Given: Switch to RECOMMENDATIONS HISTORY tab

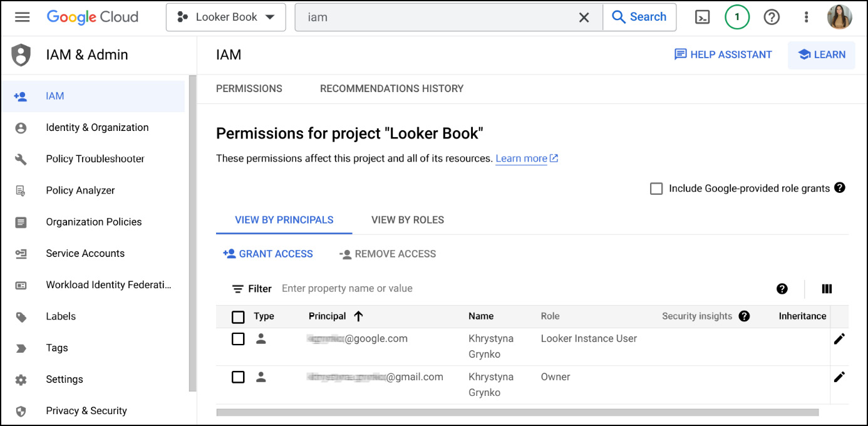Looking at the screenshot, I should coord(392,89).
